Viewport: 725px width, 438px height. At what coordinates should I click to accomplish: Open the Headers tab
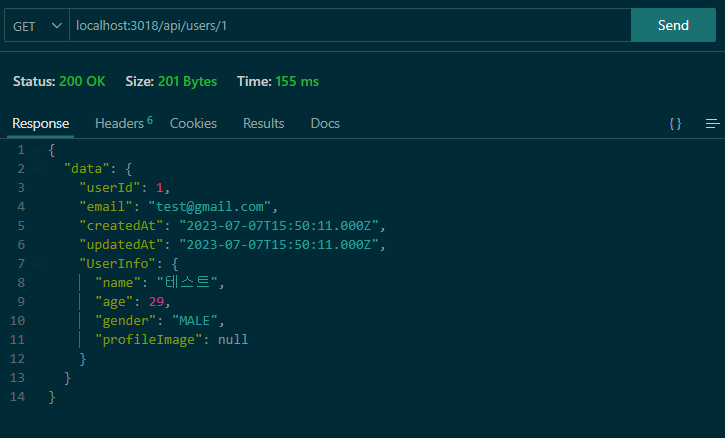click(119, 123)
